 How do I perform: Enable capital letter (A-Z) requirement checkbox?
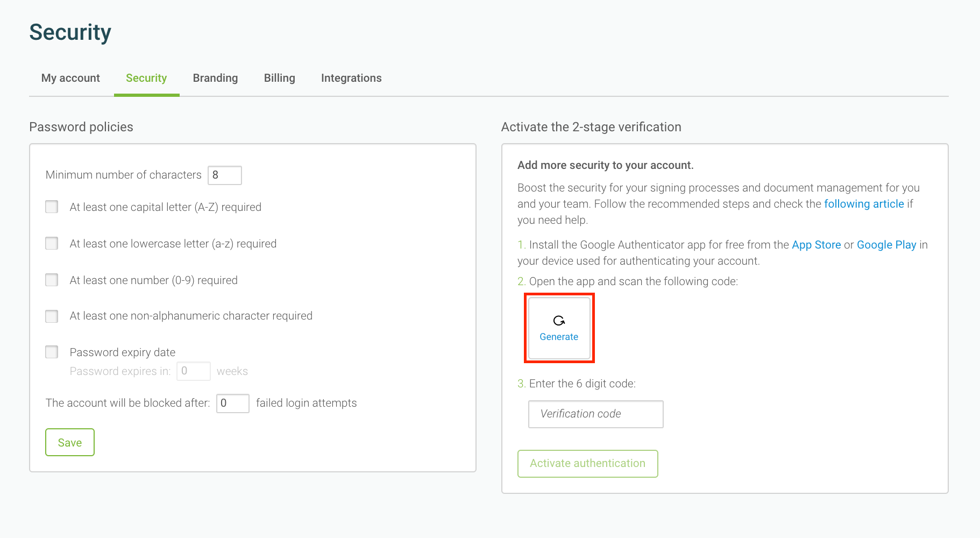pyautogui.click(x=52, y=207)
